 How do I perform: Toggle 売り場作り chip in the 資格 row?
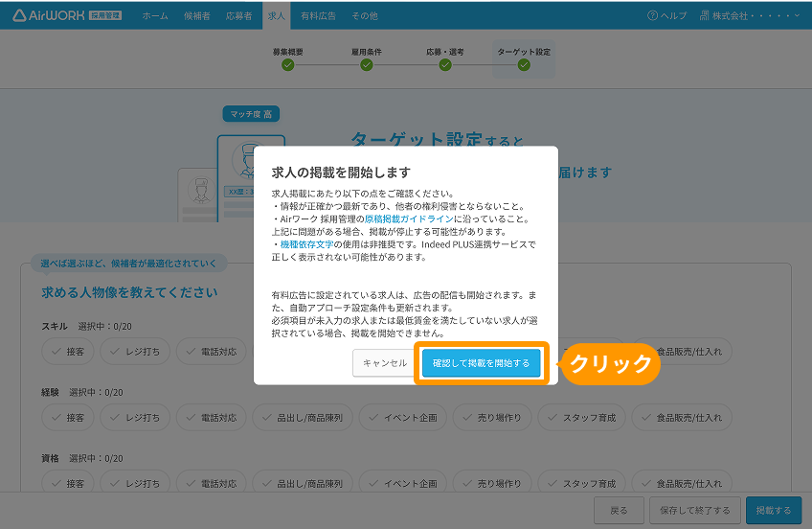coord(492,483)
